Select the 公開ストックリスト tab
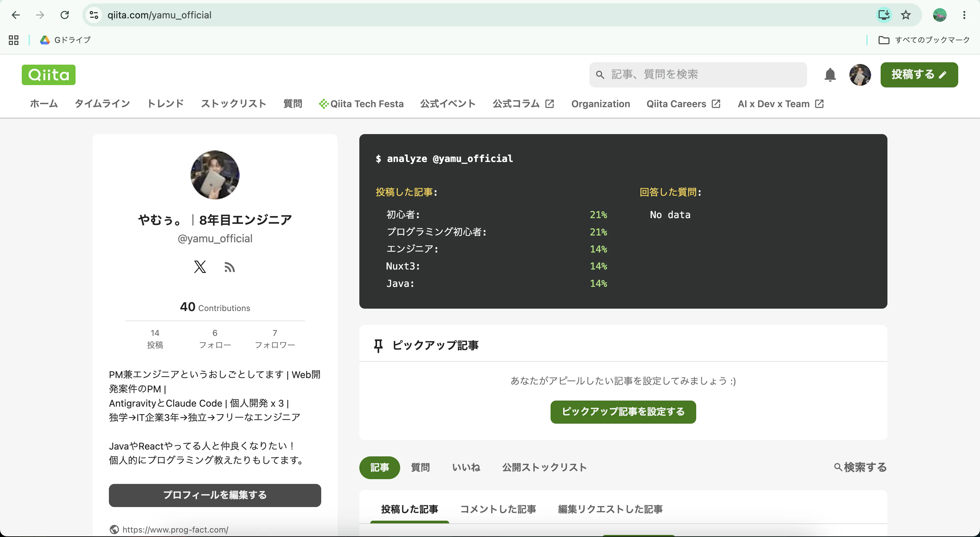The image size is (980, 537). 544,467
